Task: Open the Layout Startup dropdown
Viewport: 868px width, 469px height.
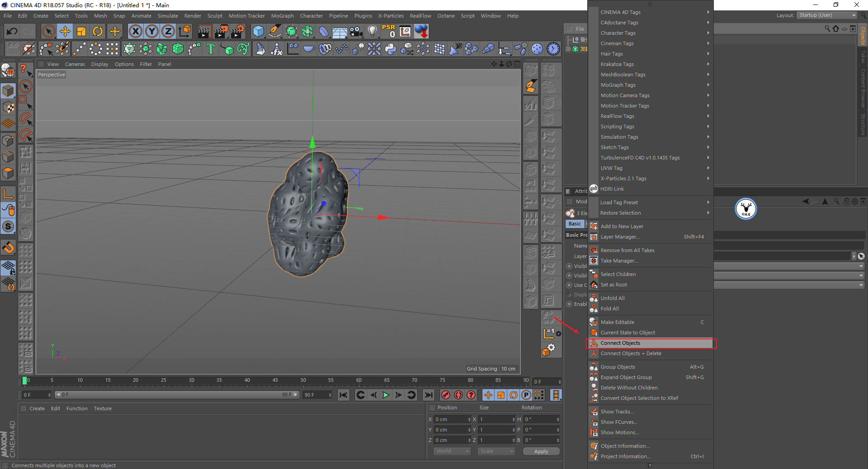Action: [827, 15]
